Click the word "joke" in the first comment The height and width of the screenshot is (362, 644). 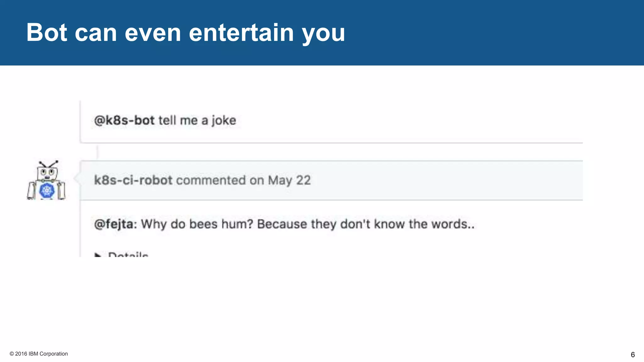224,120
